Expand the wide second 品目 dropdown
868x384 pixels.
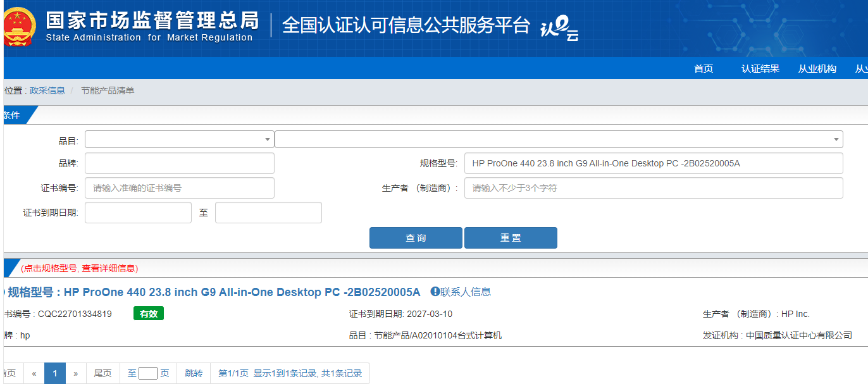coord(559,139)
